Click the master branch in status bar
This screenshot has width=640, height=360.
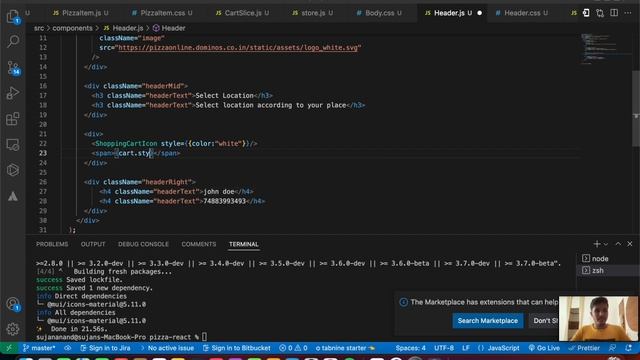[39, 348]
